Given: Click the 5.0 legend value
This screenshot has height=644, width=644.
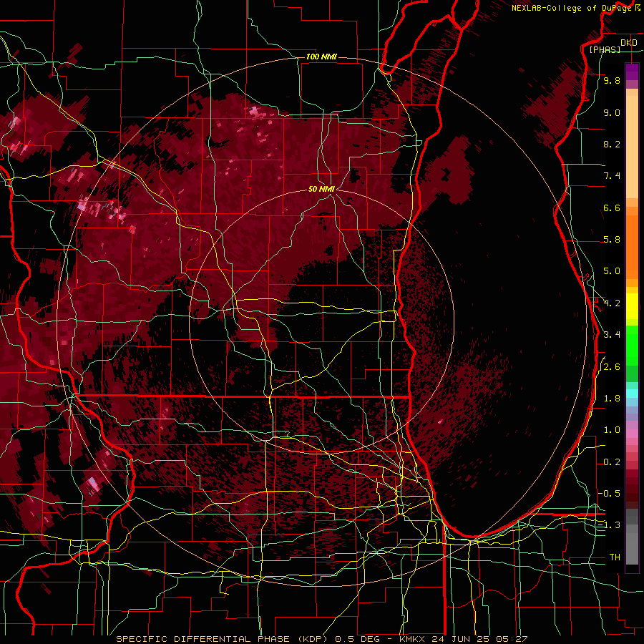Looking at the screenshot, I should click(612, 271).
